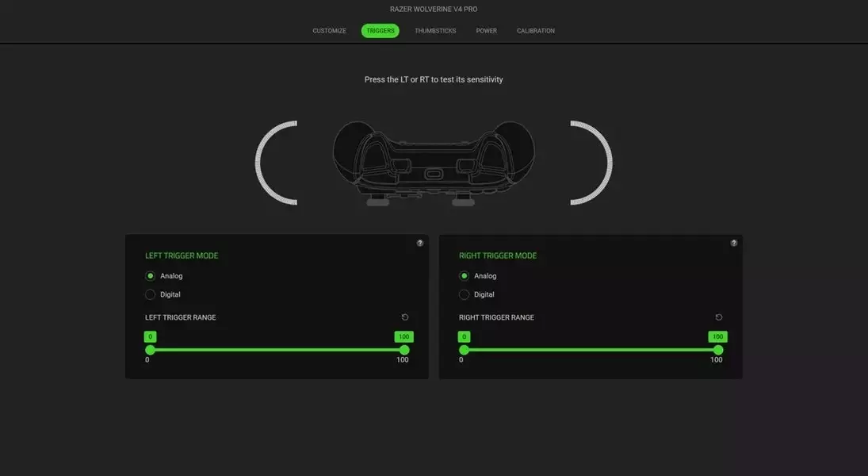The height and width of the screenshot is (476, 868).
Task: Open help for Right Trigger Mode panel
Action: point(733,244)
